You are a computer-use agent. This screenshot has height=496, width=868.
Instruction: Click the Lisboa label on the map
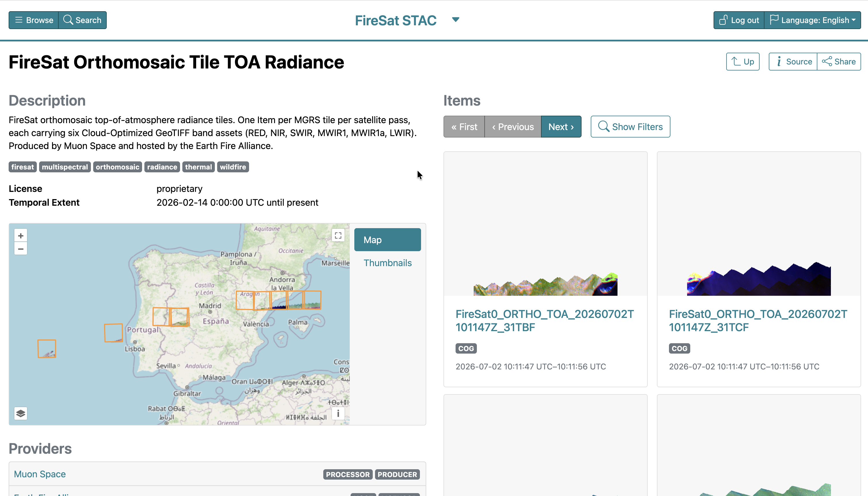135,349
